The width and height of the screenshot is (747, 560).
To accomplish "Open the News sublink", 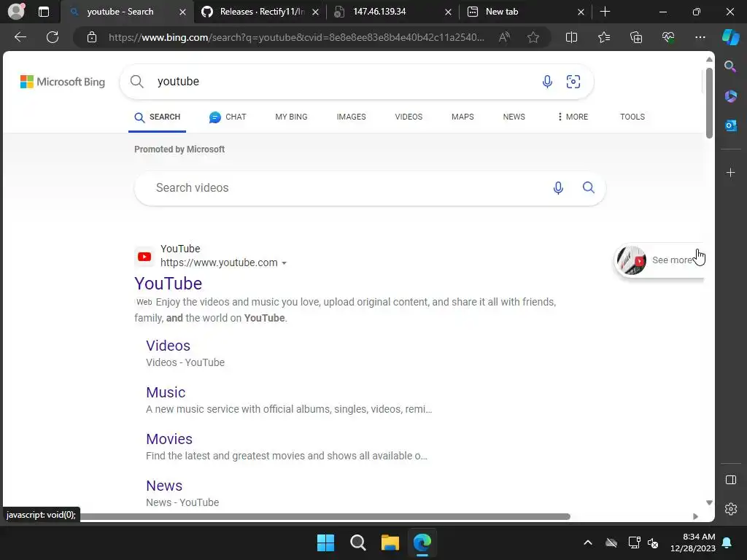I will pos(164,486).
